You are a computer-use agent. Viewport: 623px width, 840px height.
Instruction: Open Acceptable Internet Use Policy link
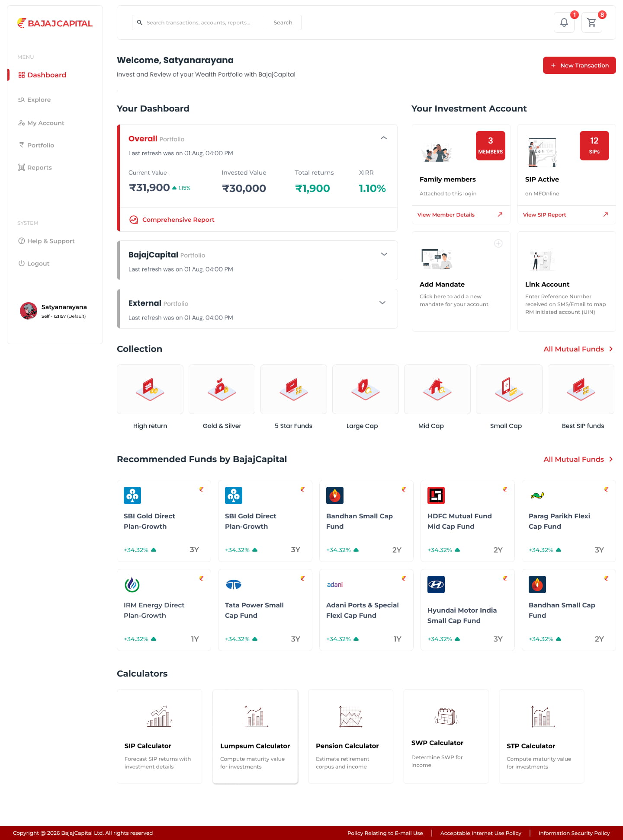tap(481, 833)
